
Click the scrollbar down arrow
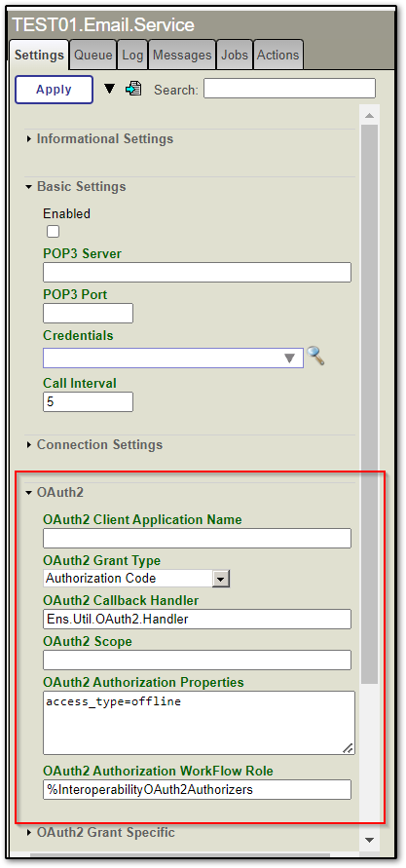tap(370, 840)
